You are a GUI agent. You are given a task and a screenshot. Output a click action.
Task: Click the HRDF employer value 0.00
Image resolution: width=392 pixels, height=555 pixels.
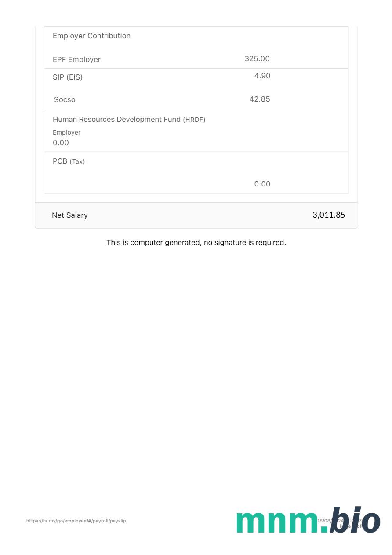click(x=61, y=143)
